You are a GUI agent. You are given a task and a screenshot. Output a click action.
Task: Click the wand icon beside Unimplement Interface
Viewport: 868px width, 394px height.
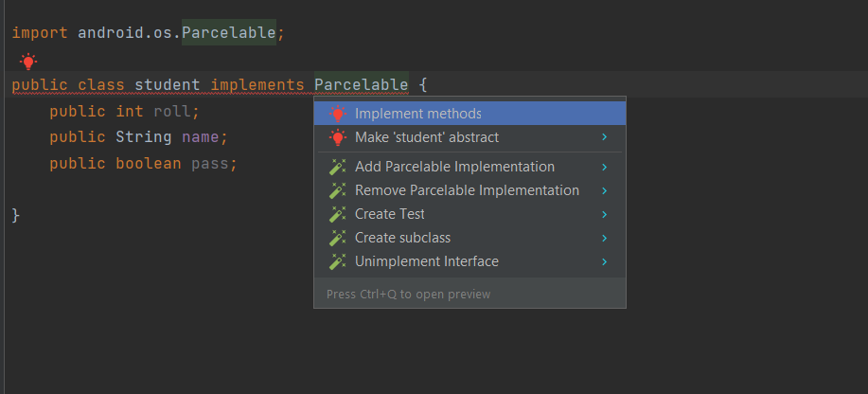tap(338, 261)
